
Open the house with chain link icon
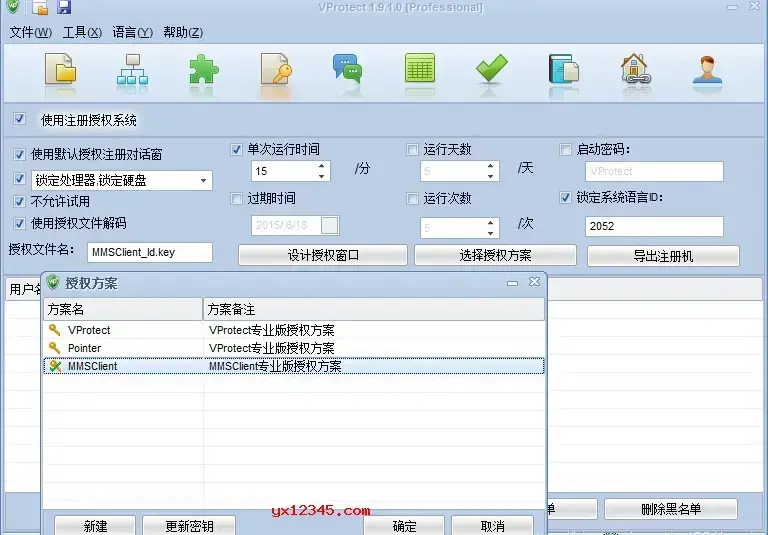click(635, 69)
